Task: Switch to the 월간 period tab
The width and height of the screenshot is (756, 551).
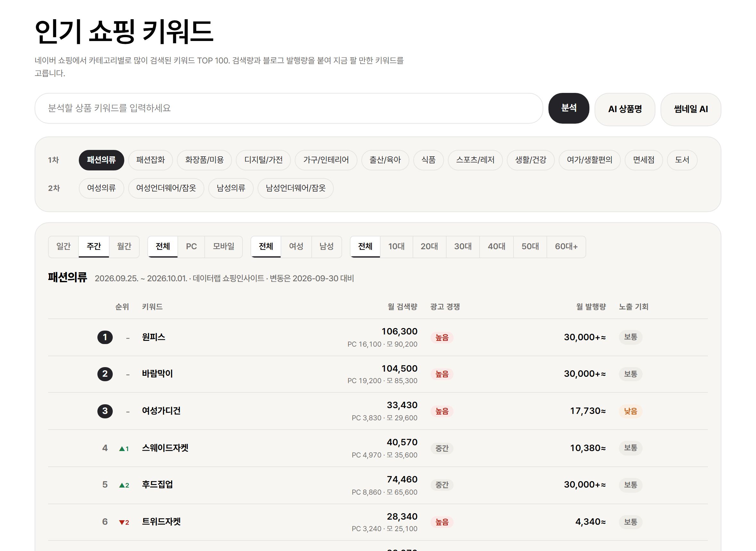Action: [124, 246]
